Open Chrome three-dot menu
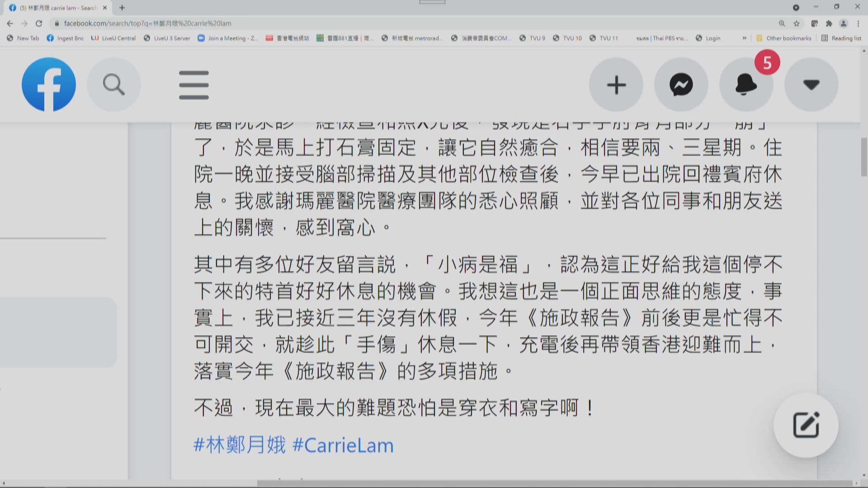Viewport: 868px width, 488px height. [x=858, y=23]
